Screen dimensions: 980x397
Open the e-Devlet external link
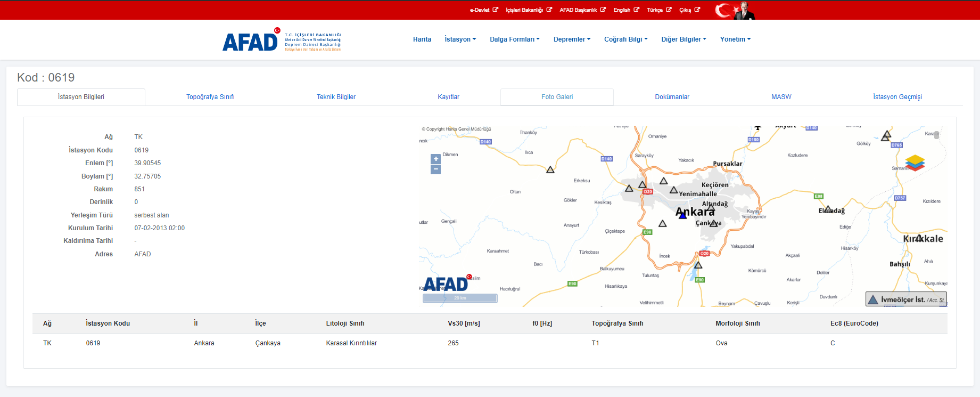point(484,10)
